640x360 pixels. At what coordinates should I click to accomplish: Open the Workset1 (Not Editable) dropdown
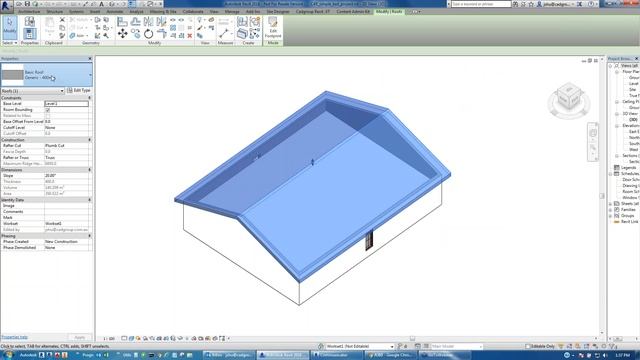click(392, 346)
